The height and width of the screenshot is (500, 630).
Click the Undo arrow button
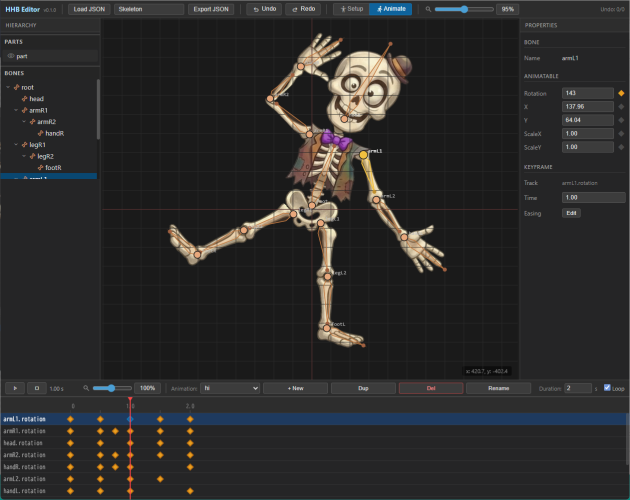point(264,8)
